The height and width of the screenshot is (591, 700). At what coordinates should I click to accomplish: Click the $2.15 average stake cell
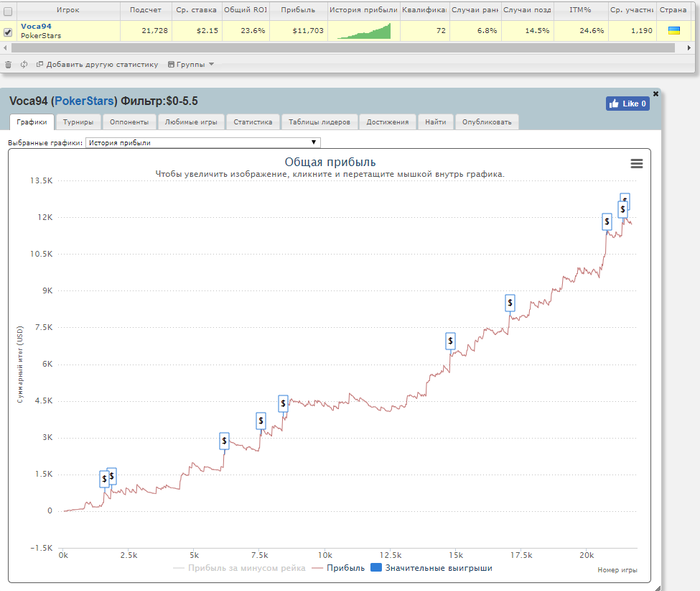click(x=196, y=31)
